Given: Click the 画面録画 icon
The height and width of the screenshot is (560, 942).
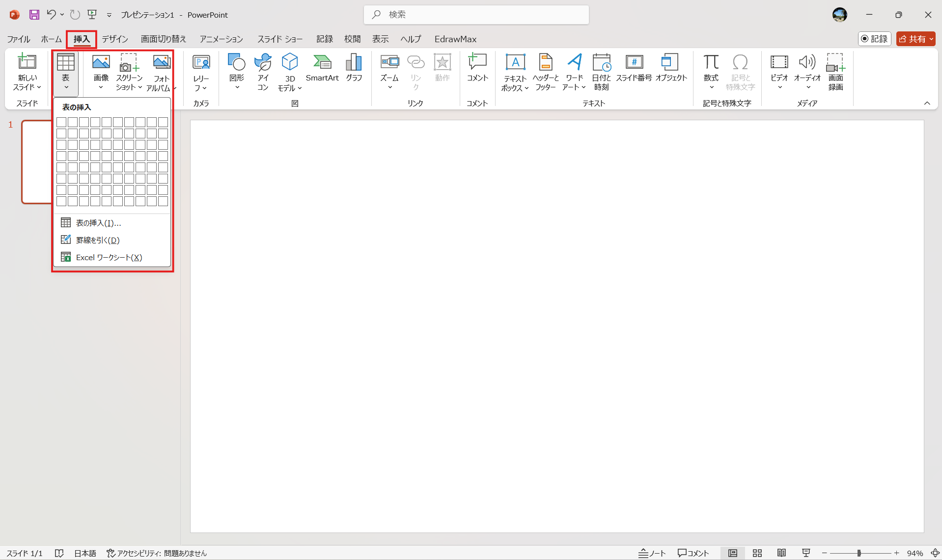Looking at the screenshot, I should pyautogui.click(x=835, y=72).
